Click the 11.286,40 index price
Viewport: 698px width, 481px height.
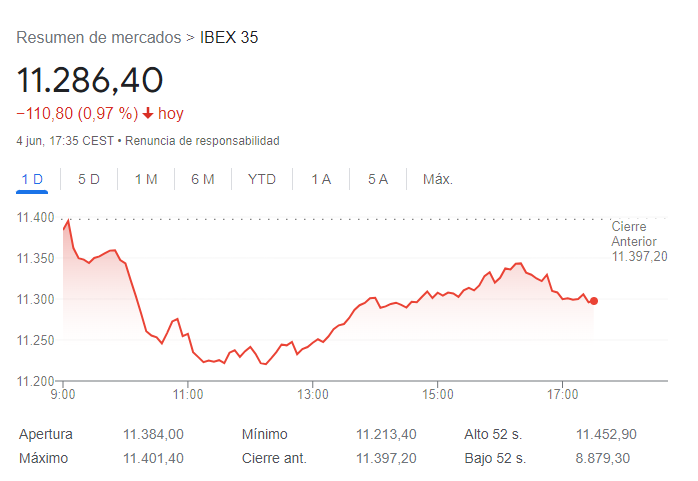[x=89, y=79]
